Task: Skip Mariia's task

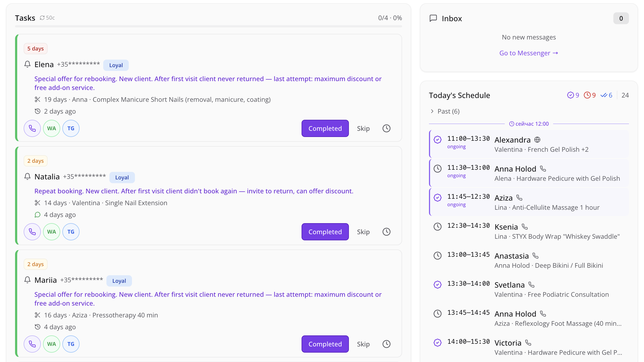Action: (x=363, y=344)
